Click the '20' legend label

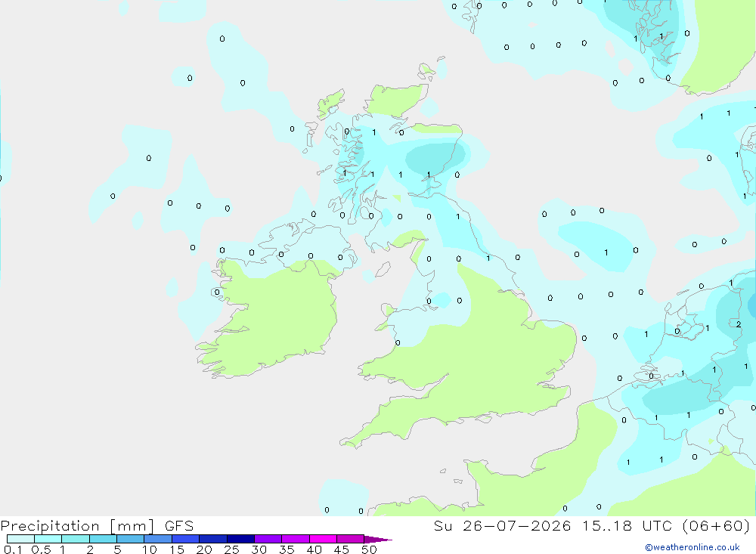coord(204,549)
